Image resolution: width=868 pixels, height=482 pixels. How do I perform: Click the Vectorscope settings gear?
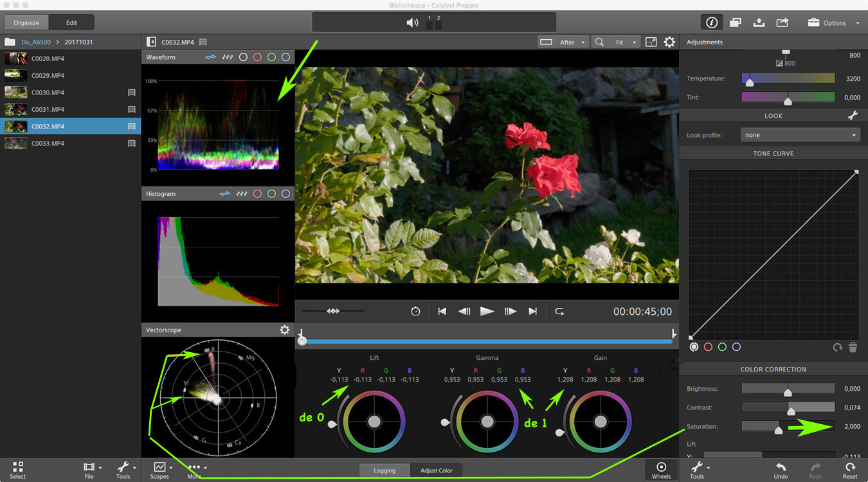285,330
